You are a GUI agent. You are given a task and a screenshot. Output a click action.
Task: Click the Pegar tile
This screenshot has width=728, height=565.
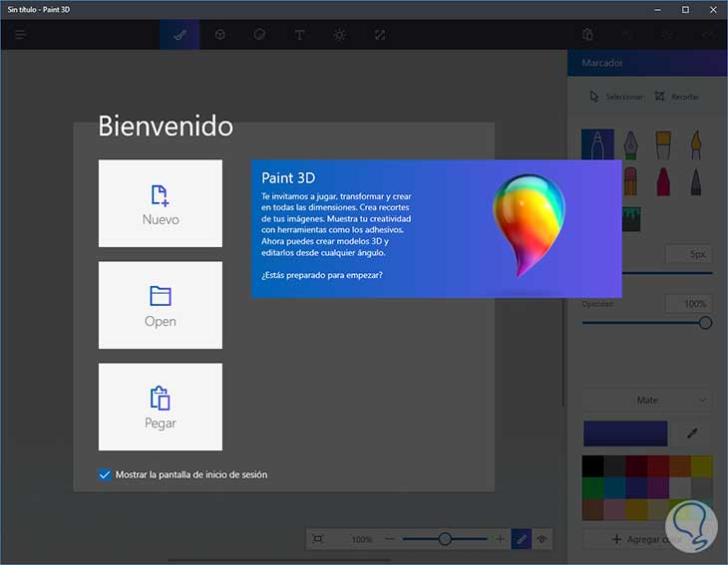[x=161, y=407]
